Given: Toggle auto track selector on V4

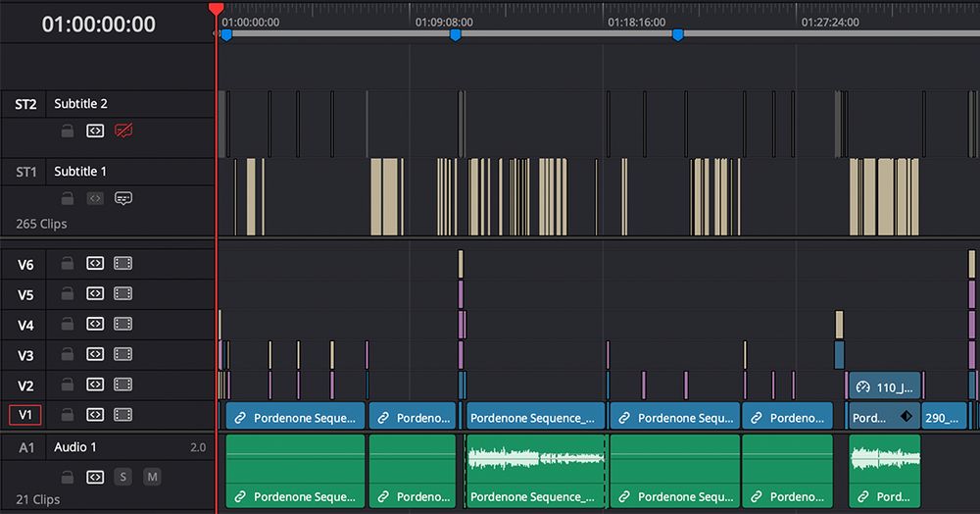Looking at the screenshot, I should tap(95, 324).
